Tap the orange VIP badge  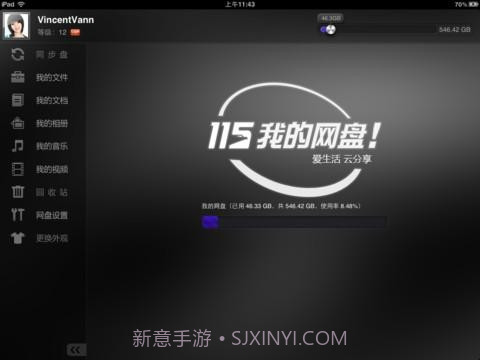tap(75, 32)
